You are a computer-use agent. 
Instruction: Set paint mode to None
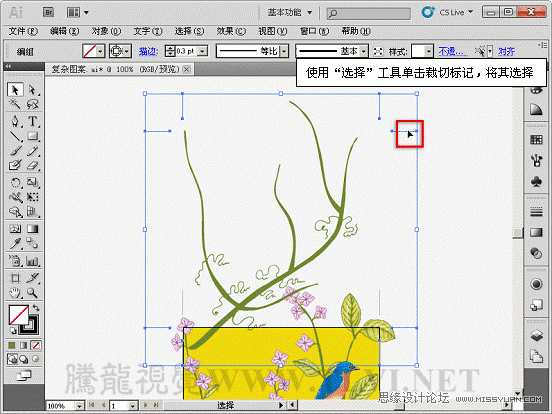36,345
